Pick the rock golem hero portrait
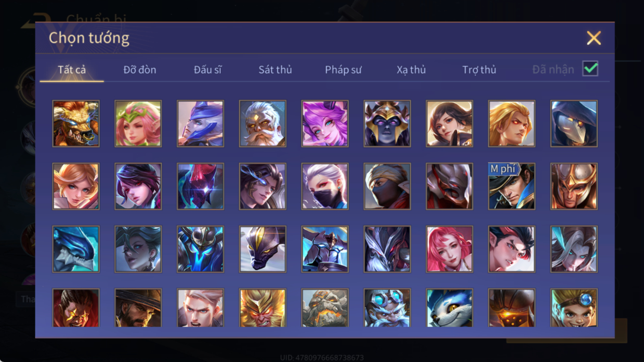Screen dimensions: 644x362 pyautogui.click(x=325, y=308)
